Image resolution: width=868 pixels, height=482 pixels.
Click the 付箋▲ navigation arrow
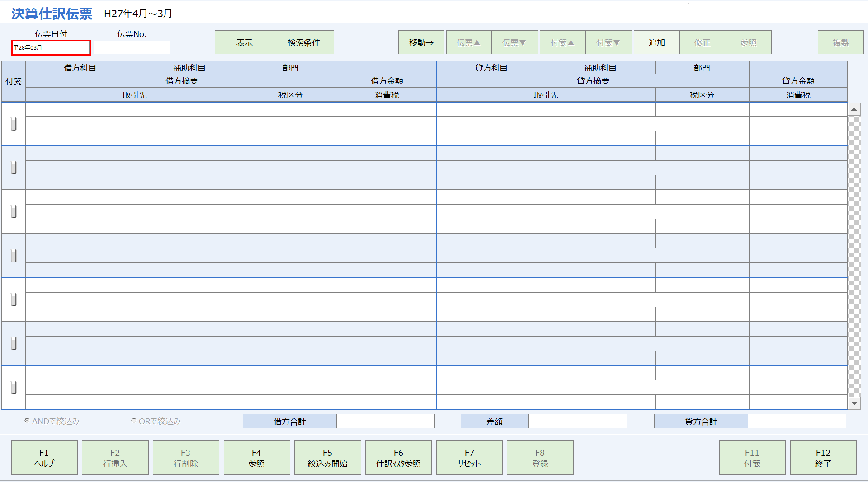(562, 42)
